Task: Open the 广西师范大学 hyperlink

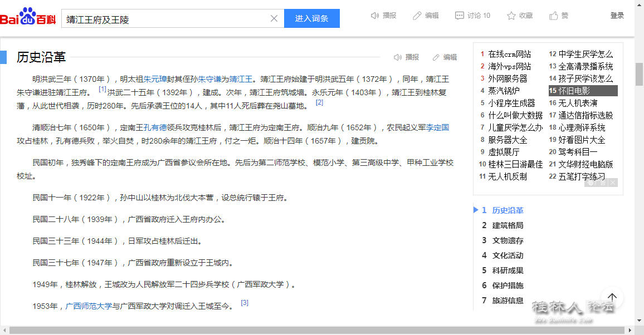Action: click(89, 306)
